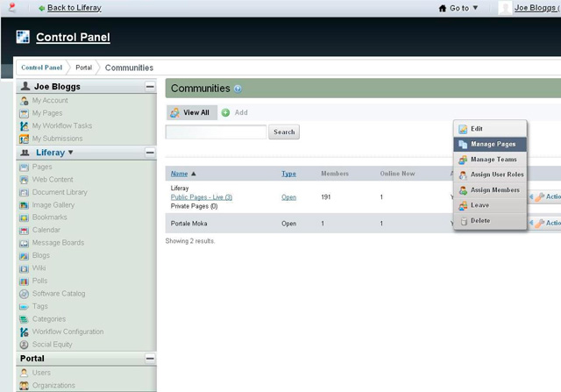561x392 pixels.
Task: Click the Tags icon
Action: point(24,307)
